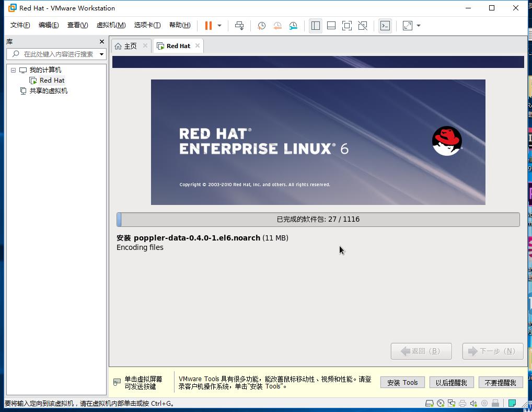Open the power options dropdown beside pause
The height and width of the screenshot is (412, 532).
click(219, 26)
